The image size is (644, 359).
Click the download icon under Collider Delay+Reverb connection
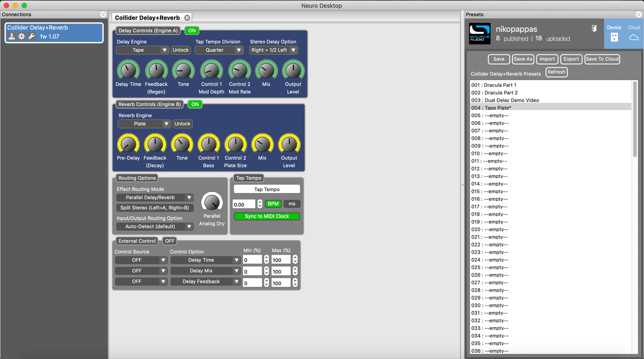click(12, 36)
